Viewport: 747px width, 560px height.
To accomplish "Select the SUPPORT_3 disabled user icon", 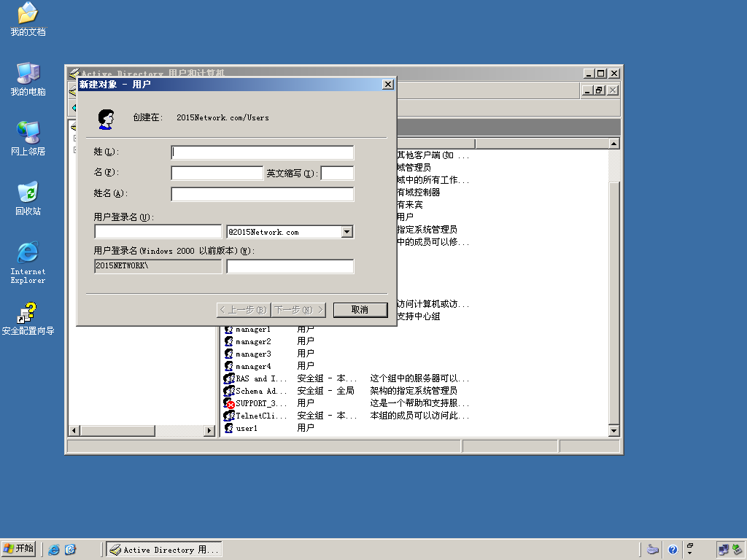I will [229, 403].
